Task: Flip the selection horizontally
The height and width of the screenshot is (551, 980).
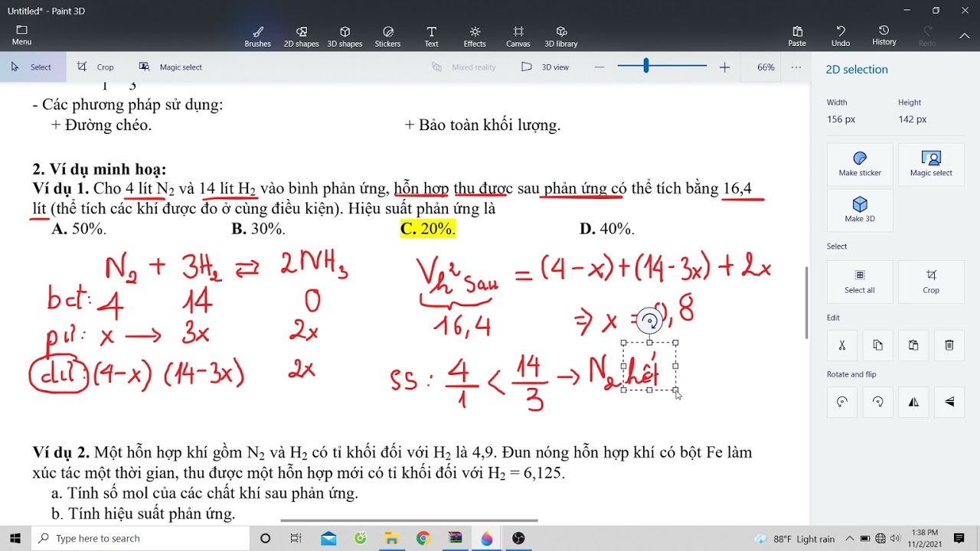Action: click(913, 402)
